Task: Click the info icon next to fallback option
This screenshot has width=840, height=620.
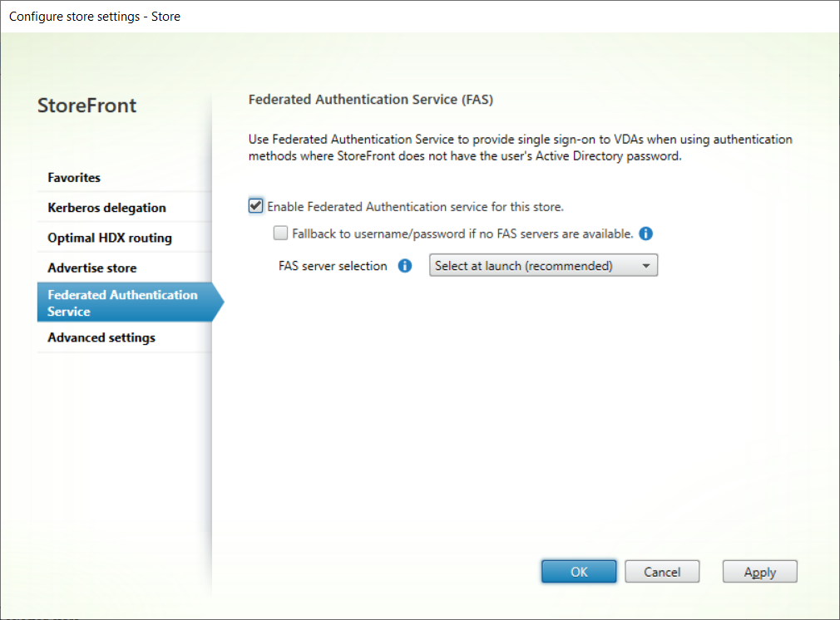Action: pyautogui.click(x=645, y=234)
